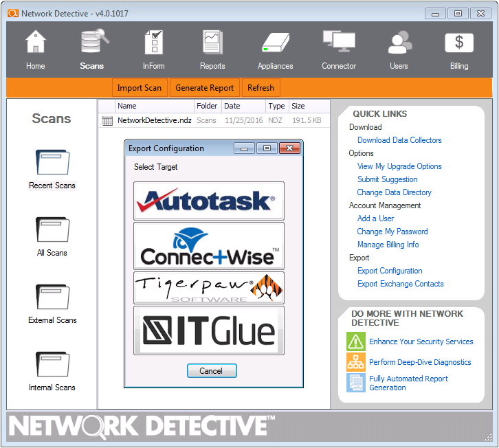Click the Submit Suggestion link
Image resolution: width=499 pixels, height=448 pixels.
click(x=387, y=179)
